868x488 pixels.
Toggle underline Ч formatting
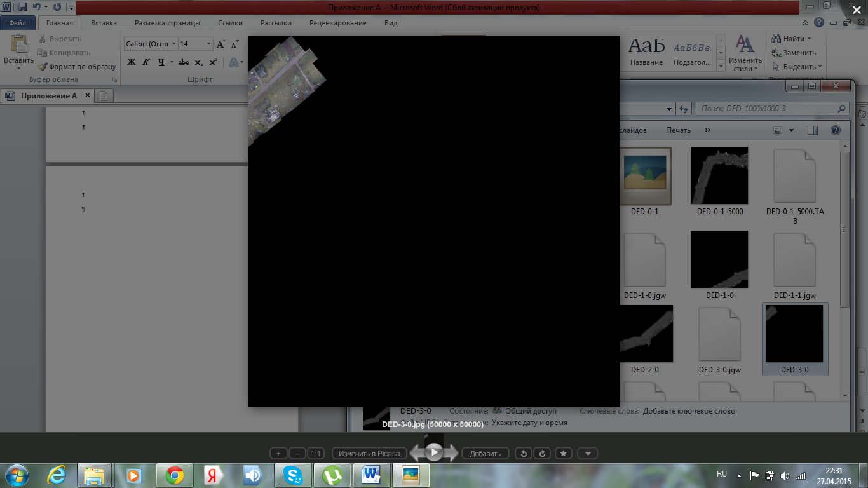pos(161,62)
